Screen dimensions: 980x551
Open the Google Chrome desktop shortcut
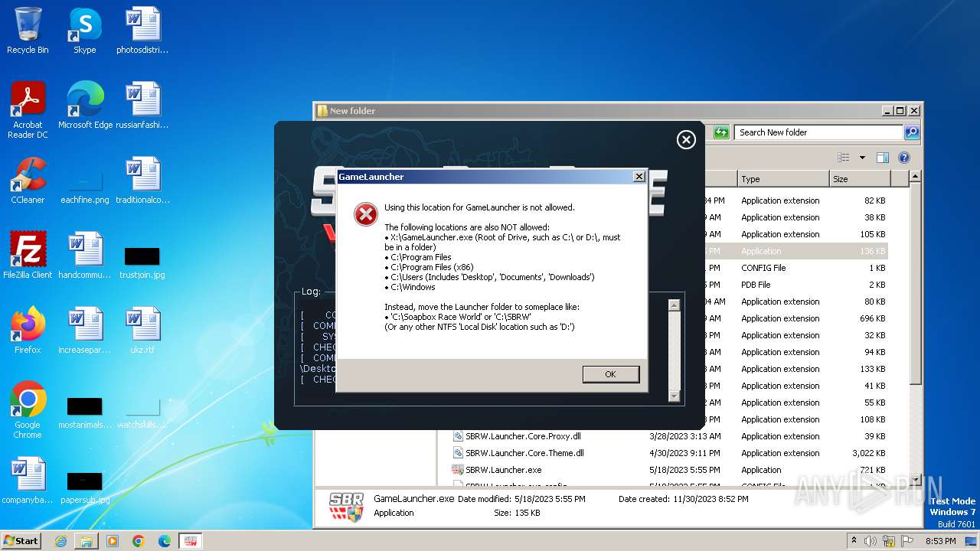[x=28, y=410]
